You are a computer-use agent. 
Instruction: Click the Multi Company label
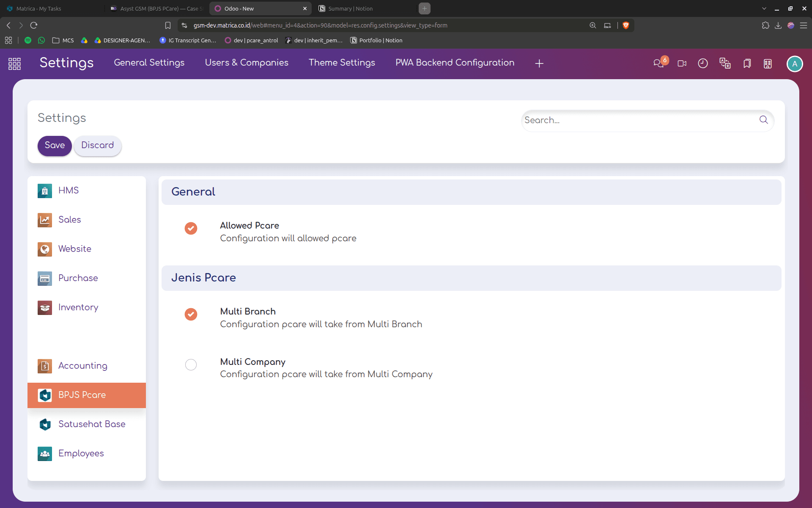coord(252,362)
